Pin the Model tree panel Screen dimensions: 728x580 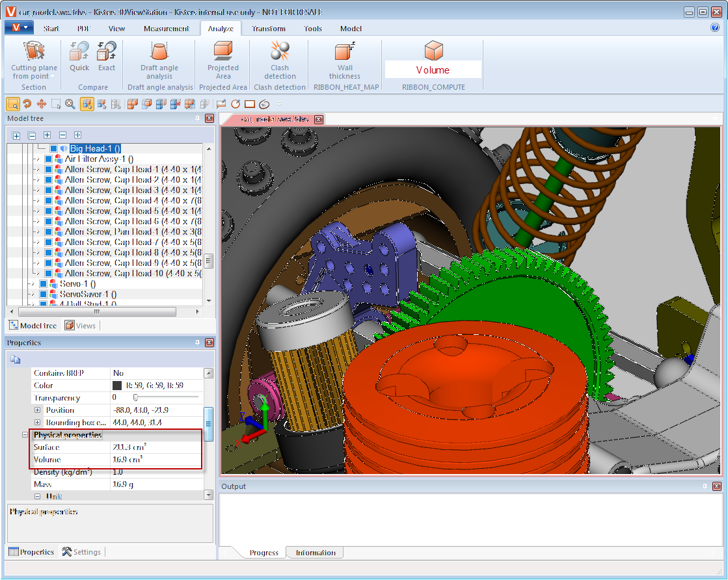pyautogui.click(x=197, y=118)
